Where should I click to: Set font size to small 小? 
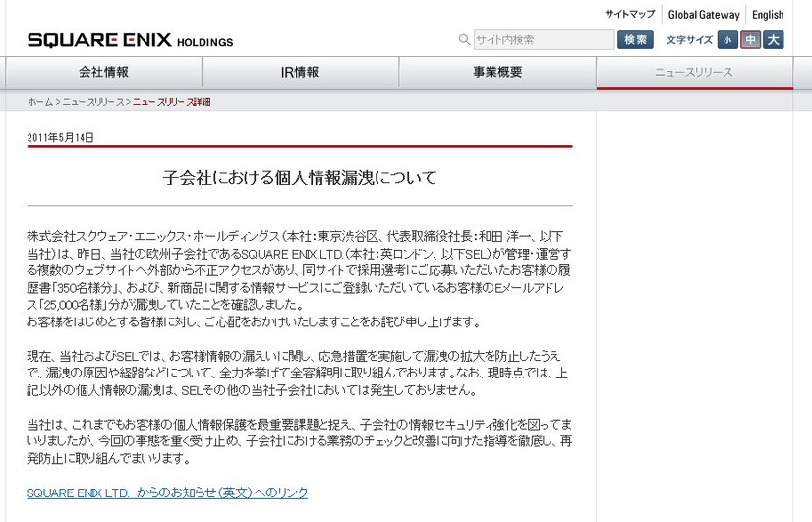tap(727, 40)
